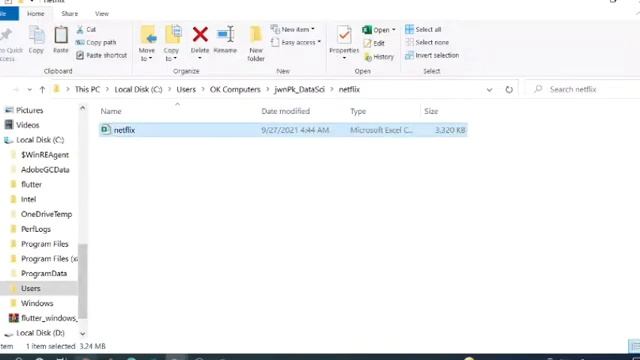Navigate to Local Disk (C:) breadcrumb
The width and height of the screenshot is (640, 360).
coord(138,89)
